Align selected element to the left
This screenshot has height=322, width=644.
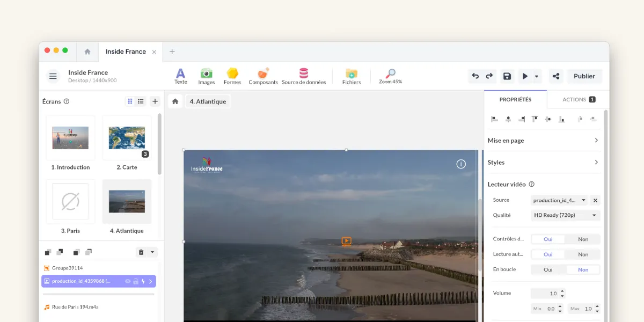[494, 119]
